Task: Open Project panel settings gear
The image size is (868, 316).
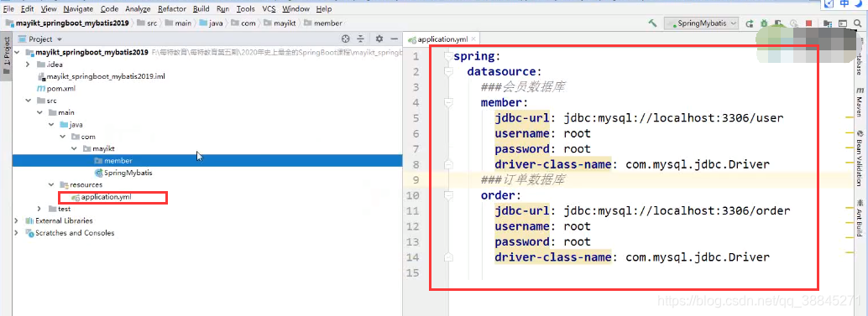Action: [x=379, y=39]
